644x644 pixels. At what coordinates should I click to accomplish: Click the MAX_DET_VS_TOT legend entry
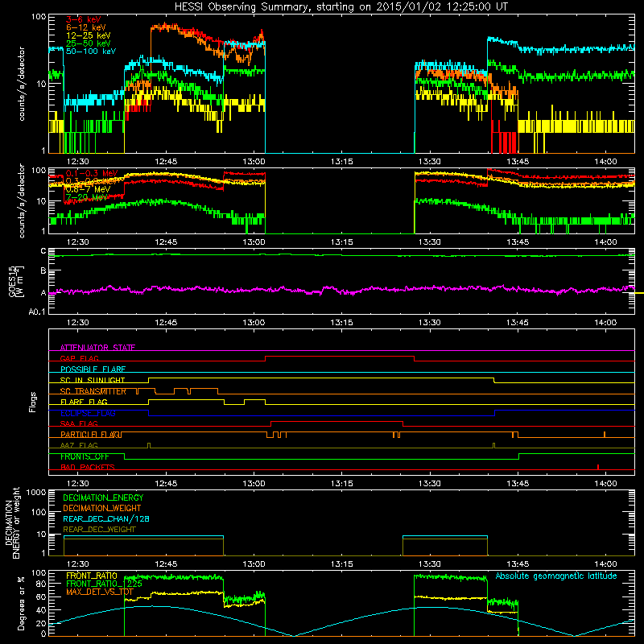(100, 592)
